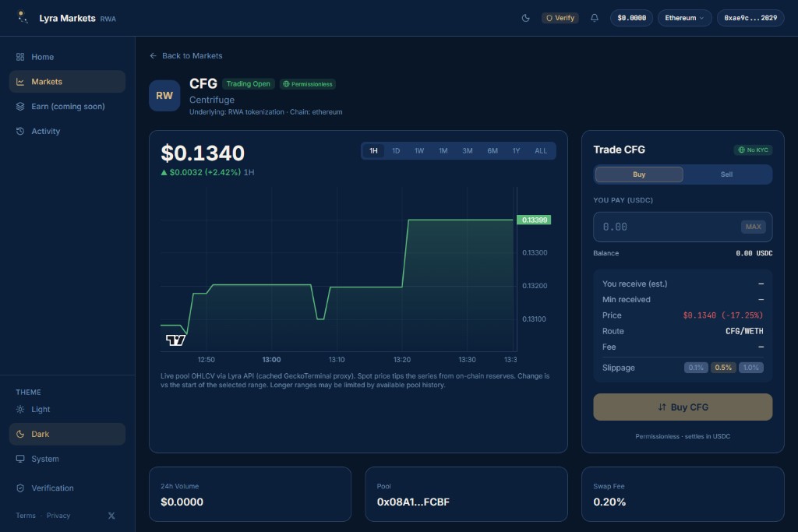This screenshot has height=532, width=798.
Task: Click the CFG/WETH route value
Action: pyautogui.click(x=744, y=331)
